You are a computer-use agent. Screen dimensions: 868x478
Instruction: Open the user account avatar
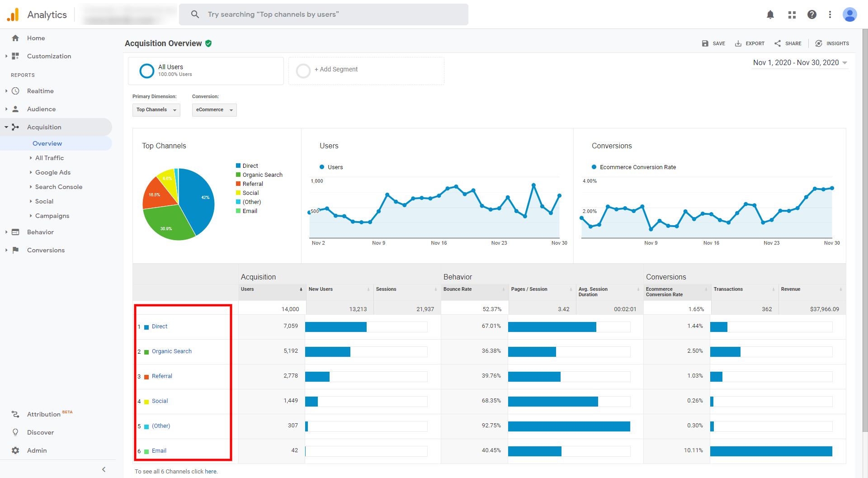(849, 14)
